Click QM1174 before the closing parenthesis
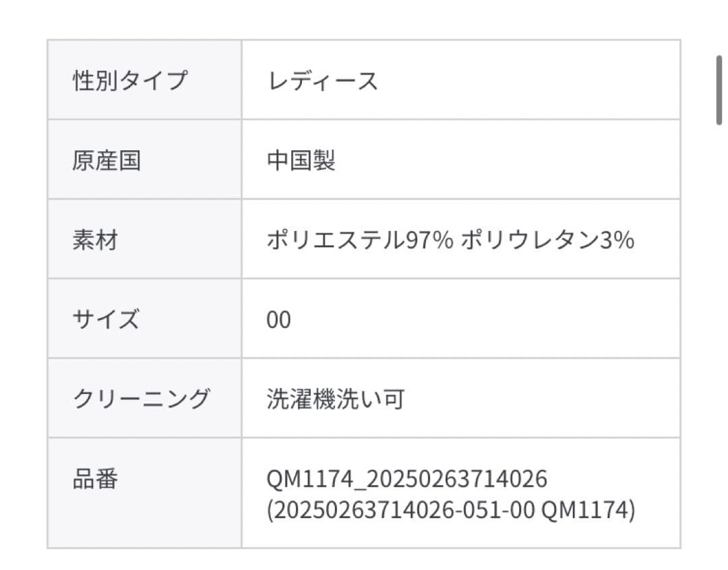The image size is (728, 570). tap(584, 510)
